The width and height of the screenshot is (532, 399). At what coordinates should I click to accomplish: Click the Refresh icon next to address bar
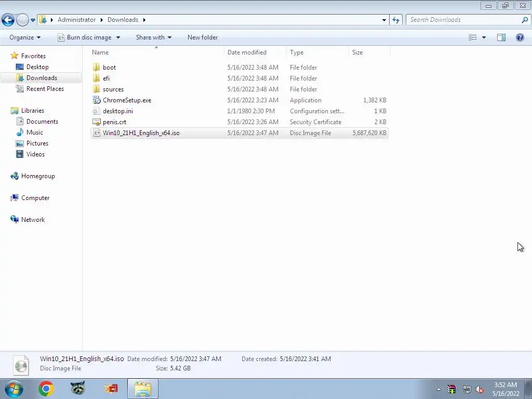pyautogui.click(x=395, y=20)
